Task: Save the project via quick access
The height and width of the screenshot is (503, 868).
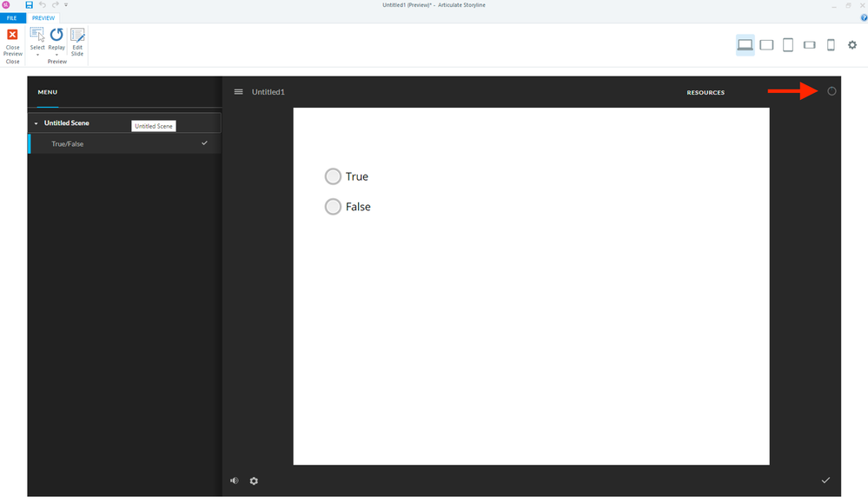Action: pyautogui.click(x=30, y=5)
